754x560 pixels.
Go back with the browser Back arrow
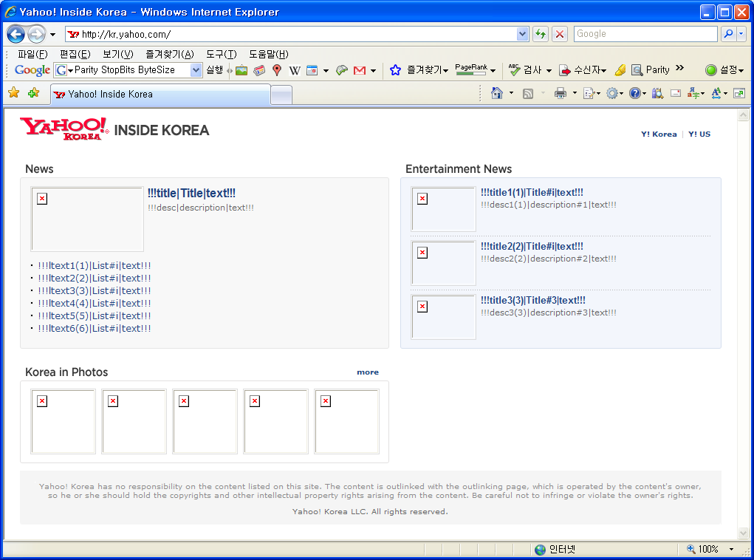(16, 34)
